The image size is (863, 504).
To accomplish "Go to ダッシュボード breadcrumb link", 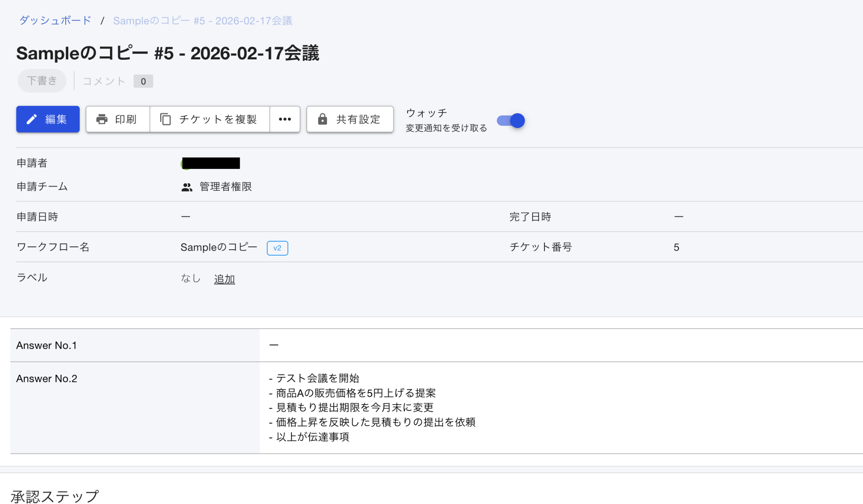I will [x=55, y=21].
